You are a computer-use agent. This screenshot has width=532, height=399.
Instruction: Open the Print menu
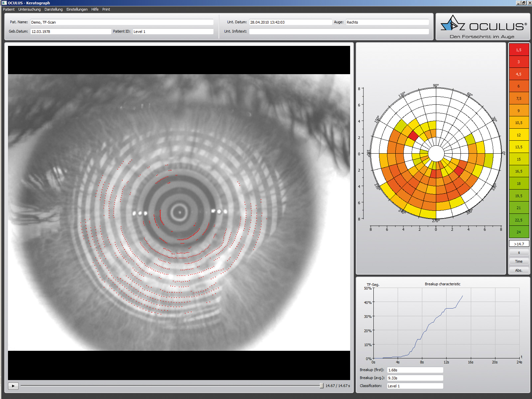(x=106, y=9)
